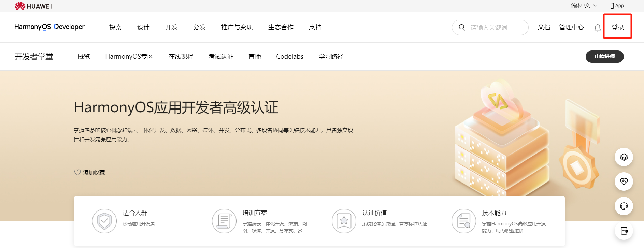This screenshot has height=248, width=644.
Task: Click the 技术能力 card title
Action: pos(494,213)
